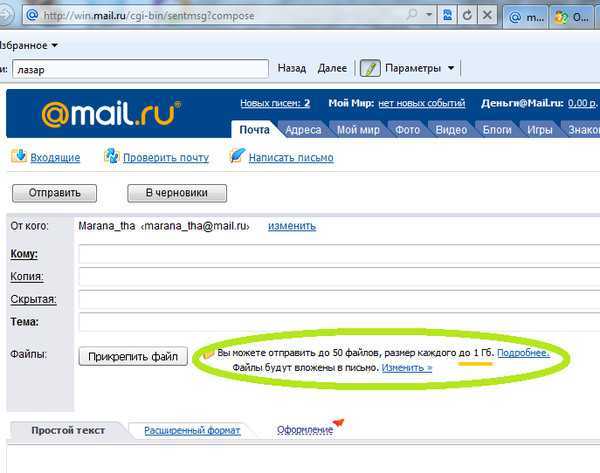This screenshot has height=473, width=600.
Task: Select Расширенный формат editor tab
Action: [192, 431]
